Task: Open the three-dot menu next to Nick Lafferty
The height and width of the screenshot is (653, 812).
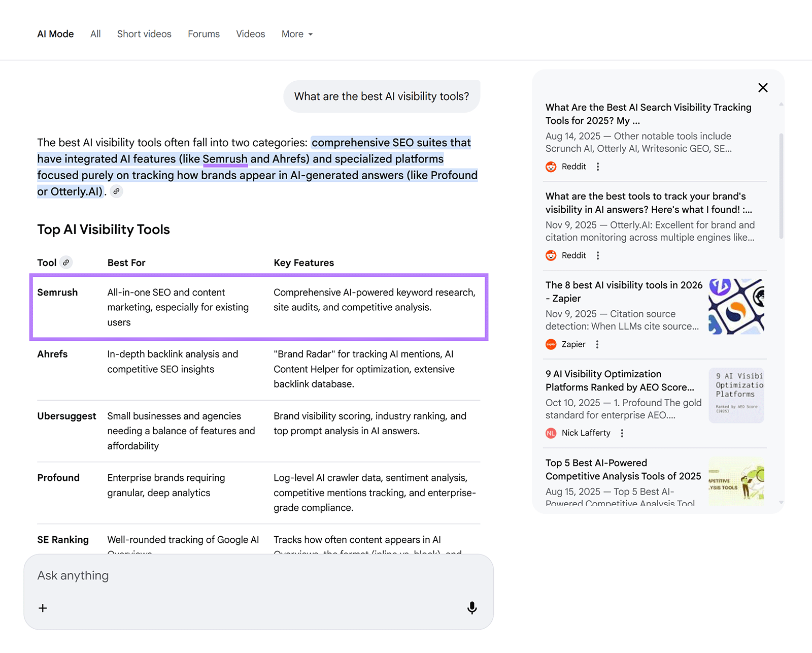Action: (x=622, y=433)
